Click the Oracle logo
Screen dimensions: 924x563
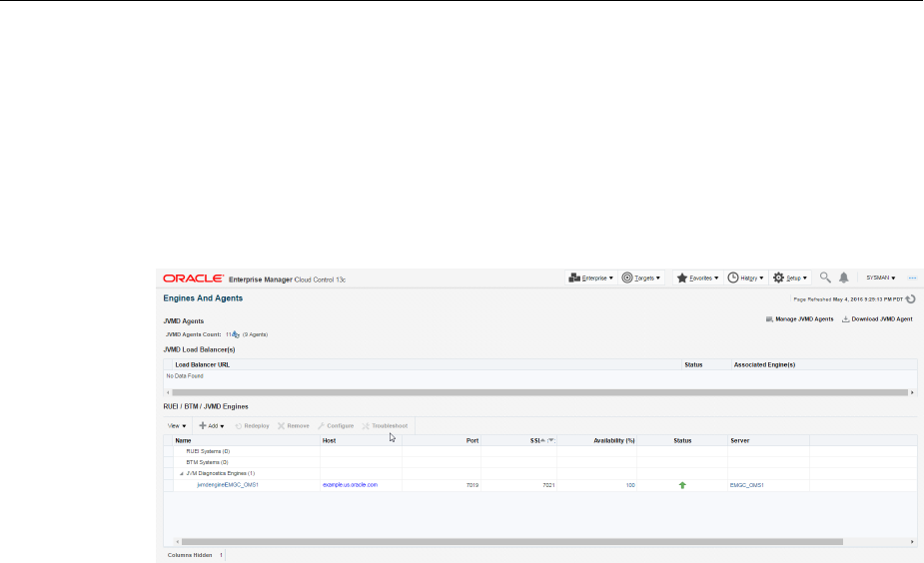[193, 278]
